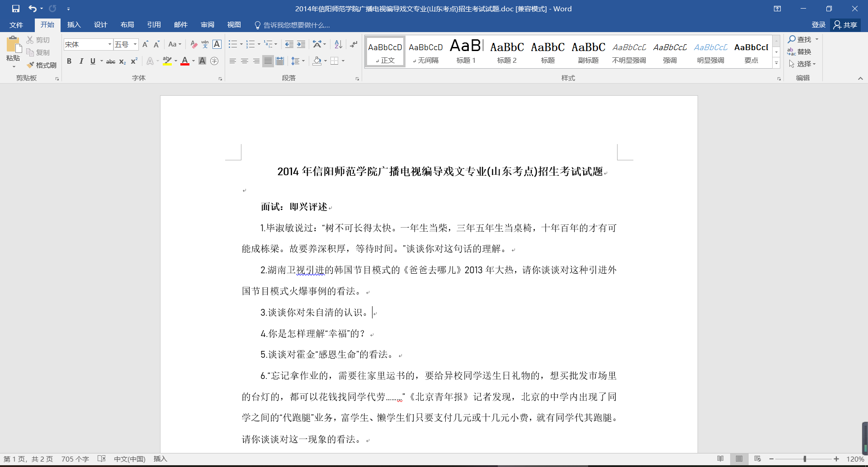
Task: Apply bullet list formatting icon
Action: click(233, 44)
